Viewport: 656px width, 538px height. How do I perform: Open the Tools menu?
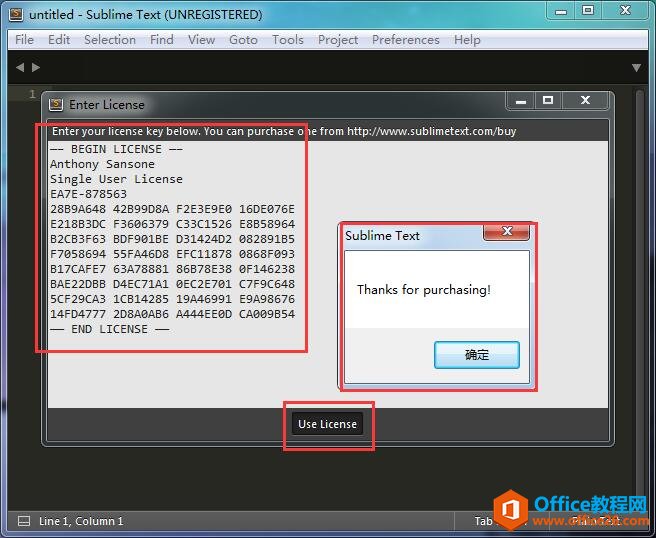pos(288,40)
